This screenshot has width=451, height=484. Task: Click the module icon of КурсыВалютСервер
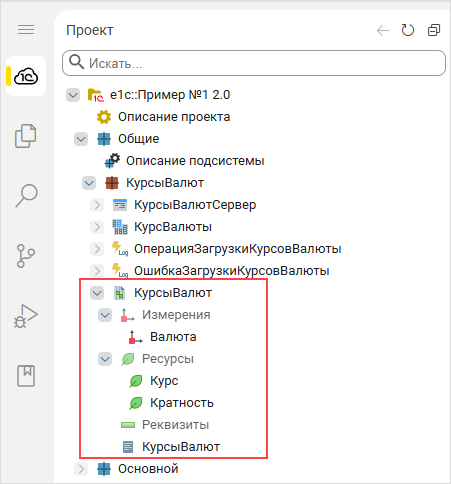(x=120, y=205)
